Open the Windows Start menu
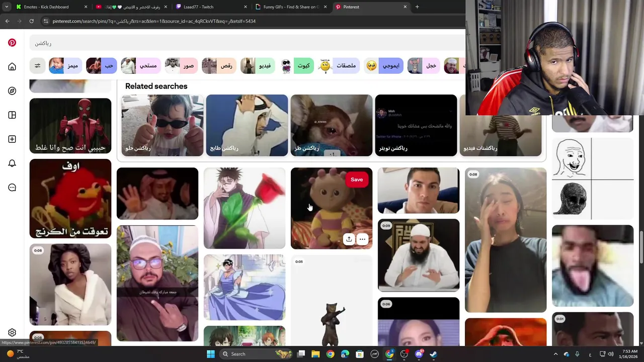This screenshot has width=644, height=362. coord(211,354)
